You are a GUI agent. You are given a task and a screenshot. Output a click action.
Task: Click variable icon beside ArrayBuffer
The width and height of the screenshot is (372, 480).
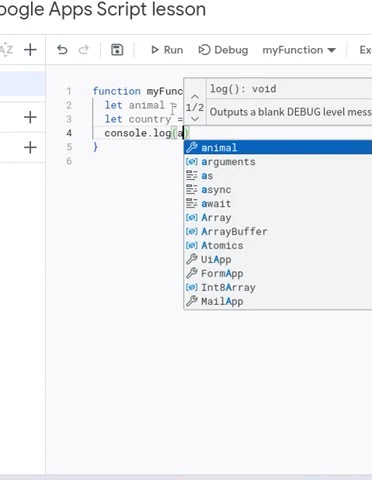pyautogui.click(x=192, y=231)
